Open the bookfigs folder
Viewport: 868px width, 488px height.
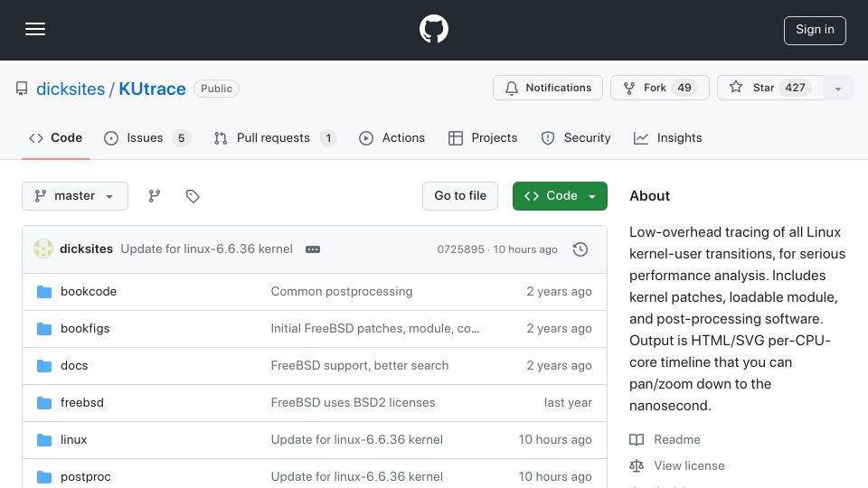coord(85,329)
